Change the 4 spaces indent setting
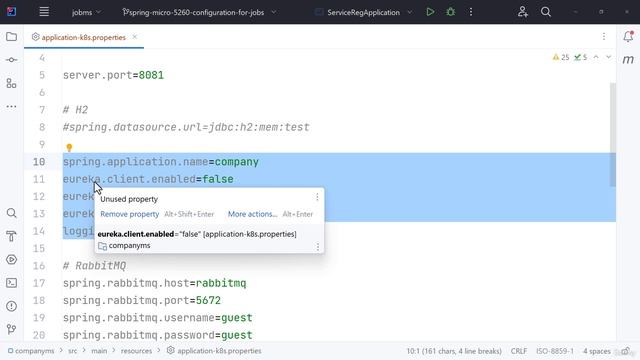The image size is (640, 360). tap(596, 351)
